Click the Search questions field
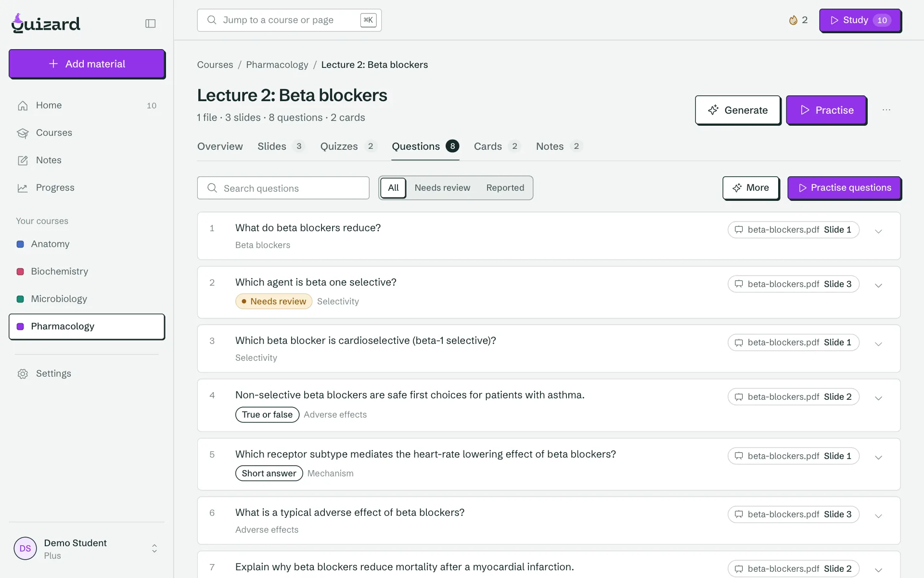924x578 pixels. click(x=283, y=188)
